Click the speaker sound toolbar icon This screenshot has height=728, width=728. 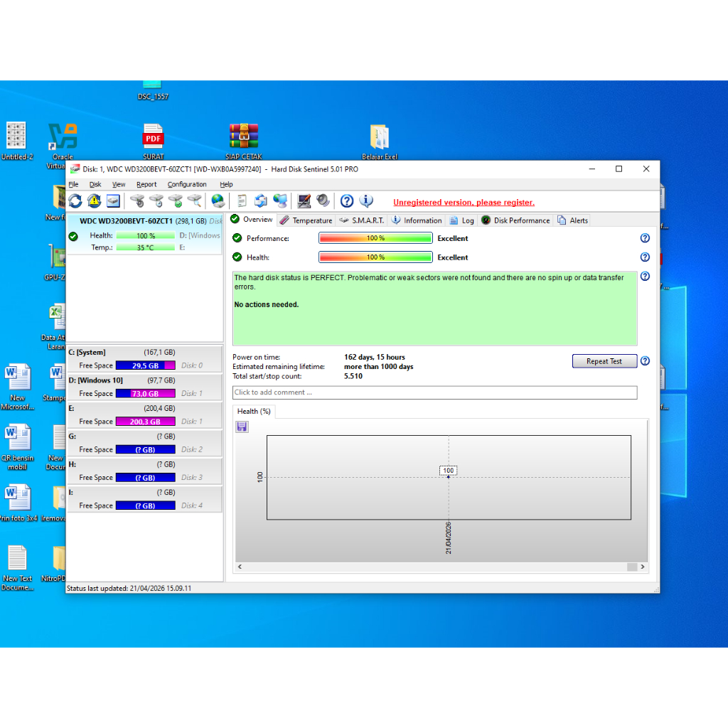[323, 201]
